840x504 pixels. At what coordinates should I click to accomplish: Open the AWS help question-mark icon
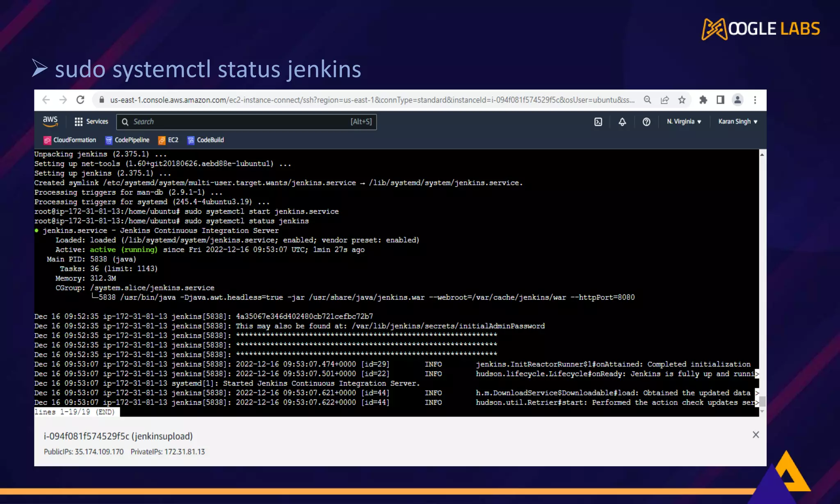pyautogui.click(x=646, y=122)
